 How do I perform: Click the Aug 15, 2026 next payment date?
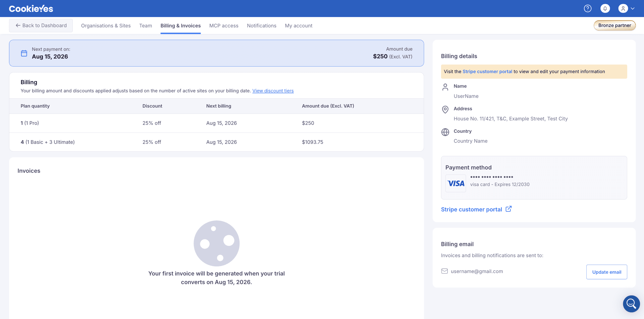pyautogui.click(x=50, y=57)
